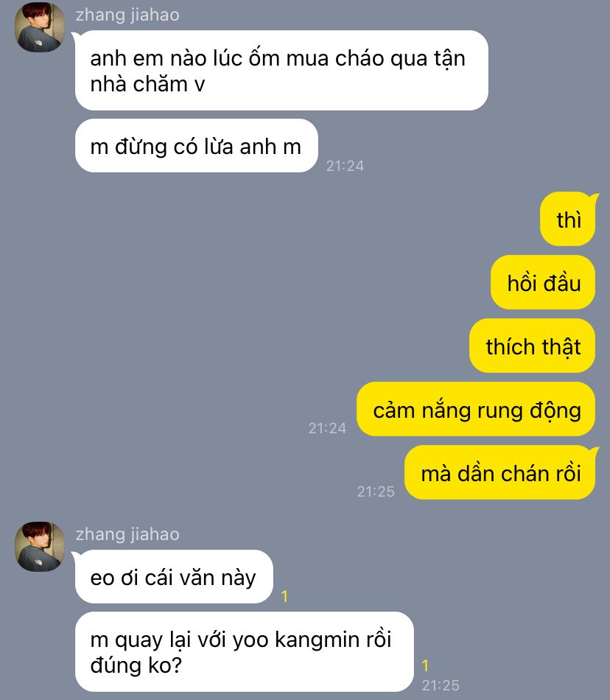Image resolution: width=610 pixels, height=700 pixels.
Task: Tap zhang jiahao's lower profile avatar
Action: pos(40,547)
